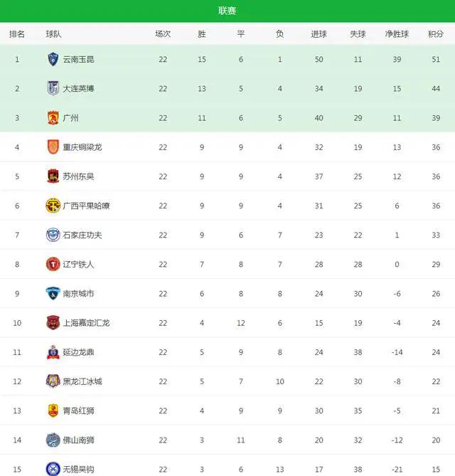This screenshot has width=455, height=476.
Task: Open the 联赛 tab header
Action: pos(227,11)
